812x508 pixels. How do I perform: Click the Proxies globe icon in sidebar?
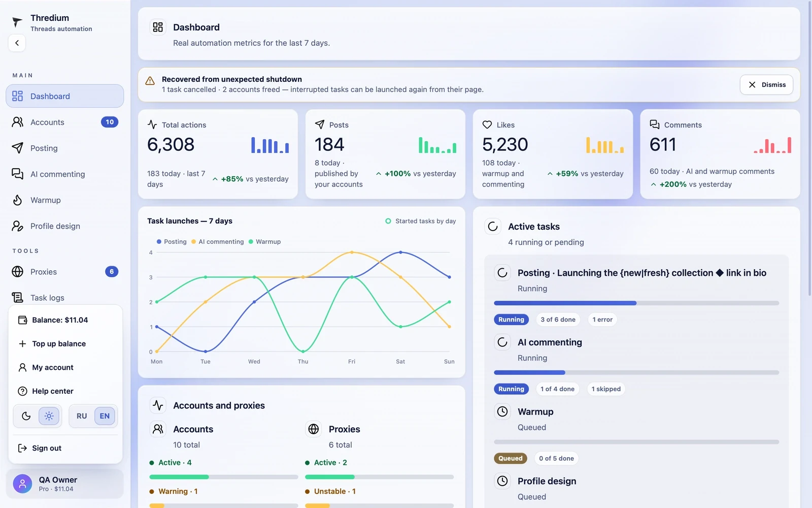click(x=17, y=272)
